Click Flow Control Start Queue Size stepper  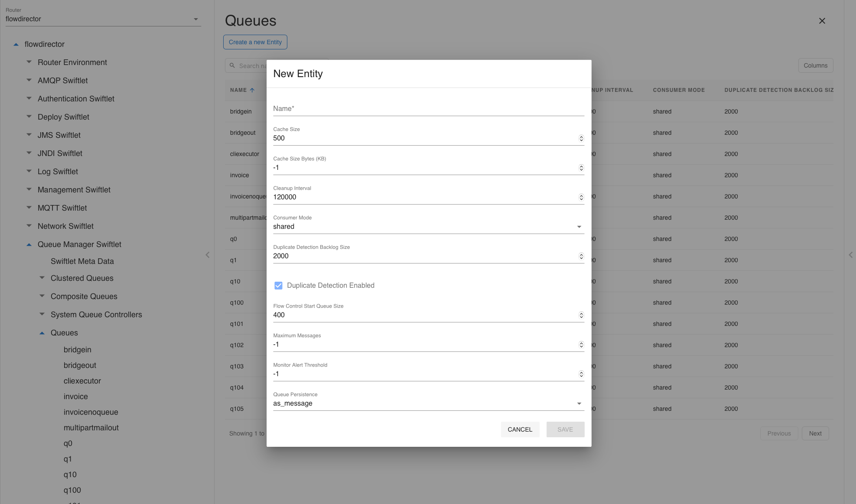581,315
